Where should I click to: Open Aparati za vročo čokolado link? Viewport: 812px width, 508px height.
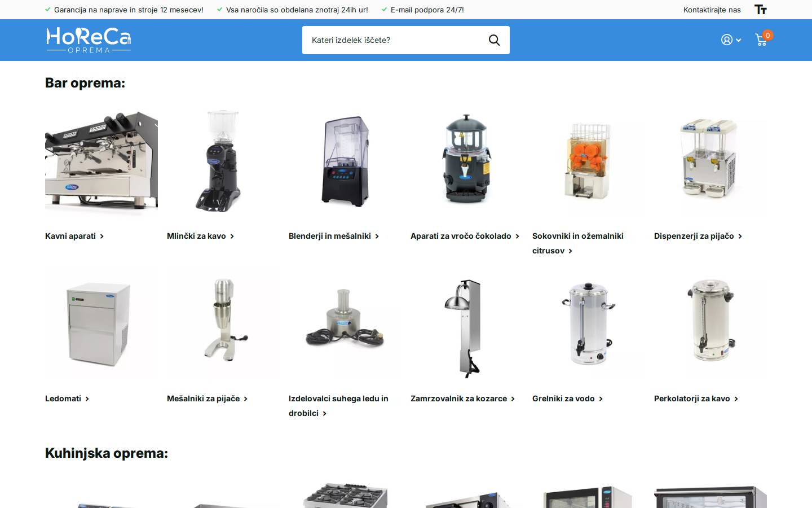coord(465,236)
